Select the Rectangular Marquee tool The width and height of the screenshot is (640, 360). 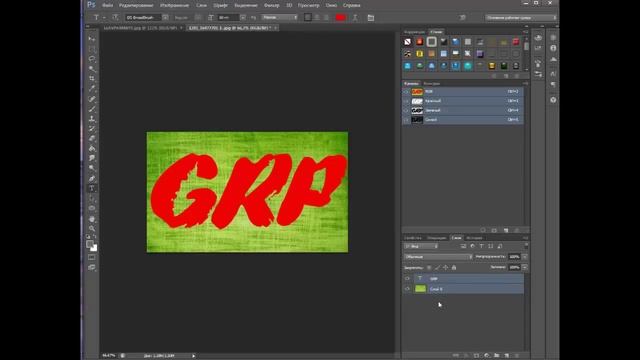coord(92,49)
